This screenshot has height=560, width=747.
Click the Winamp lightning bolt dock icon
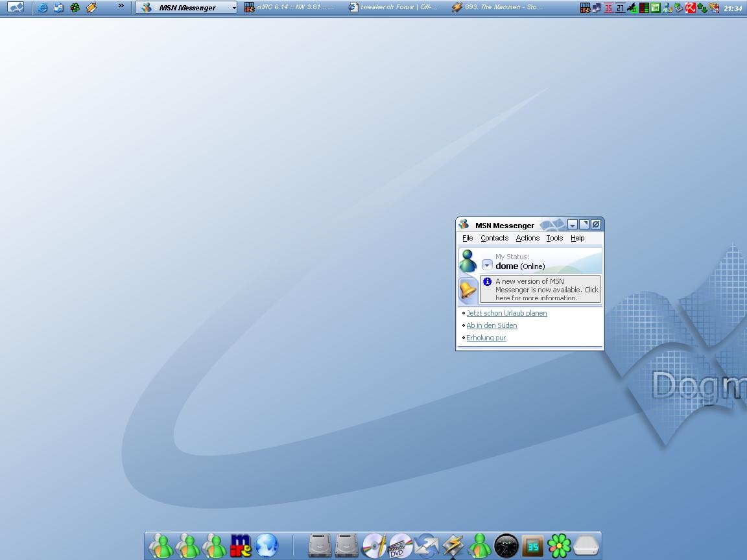pos(453,546)
